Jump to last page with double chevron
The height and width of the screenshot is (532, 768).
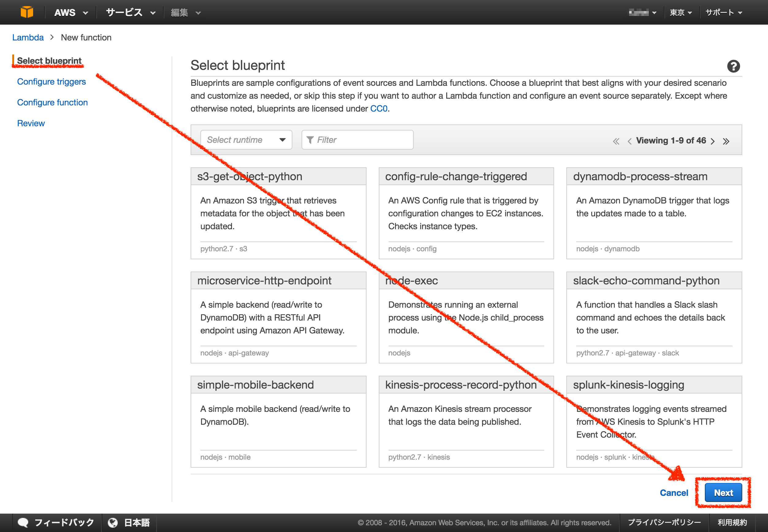727,141
